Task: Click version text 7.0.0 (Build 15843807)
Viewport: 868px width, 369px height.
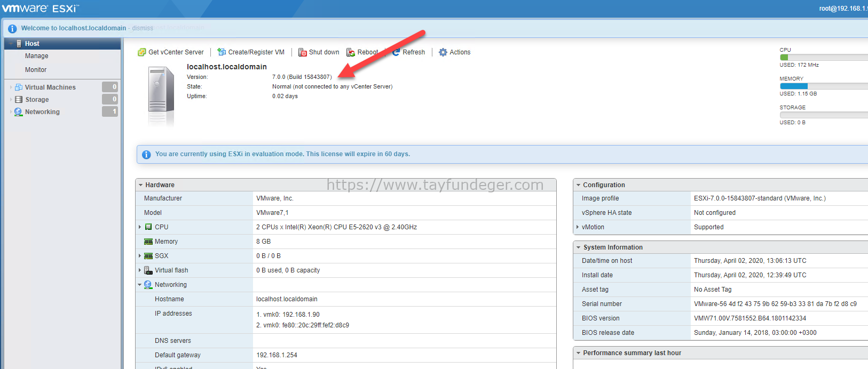Action: (302, 77)
